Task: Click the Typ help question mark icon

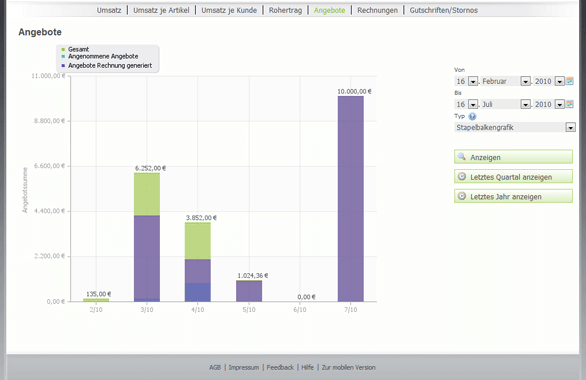Action: tap(472, 117)
